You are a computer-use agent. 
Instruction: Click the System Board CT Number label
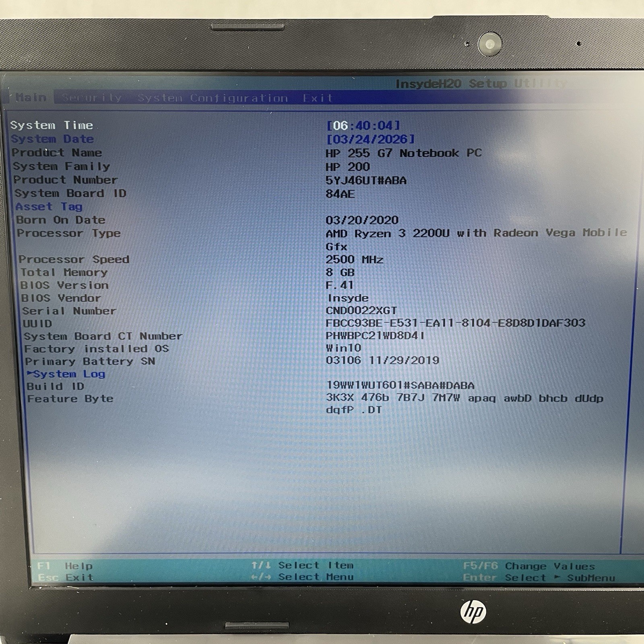tap(103, 336)
